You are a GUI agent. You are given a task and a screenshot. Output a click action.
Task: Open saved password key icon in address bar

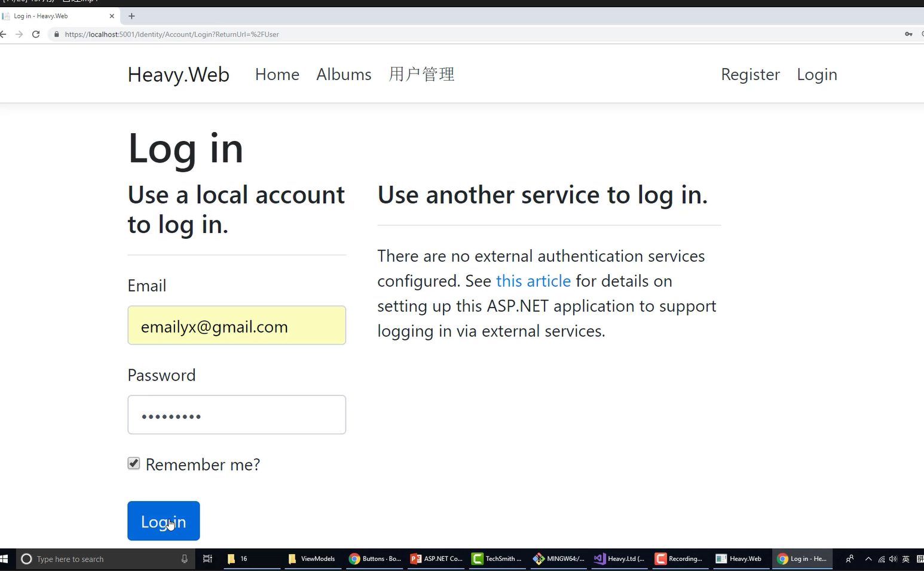click(908, 34)
